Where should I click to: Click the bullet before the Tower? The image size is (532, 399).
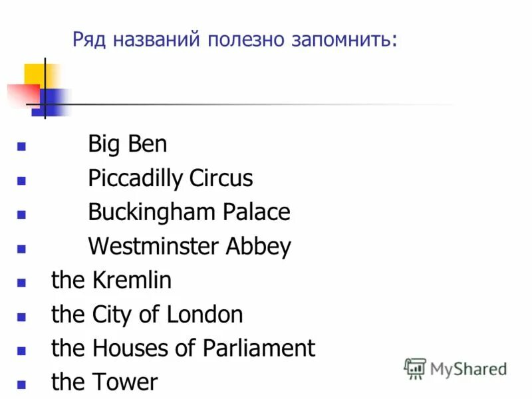[x=21, y=385]
